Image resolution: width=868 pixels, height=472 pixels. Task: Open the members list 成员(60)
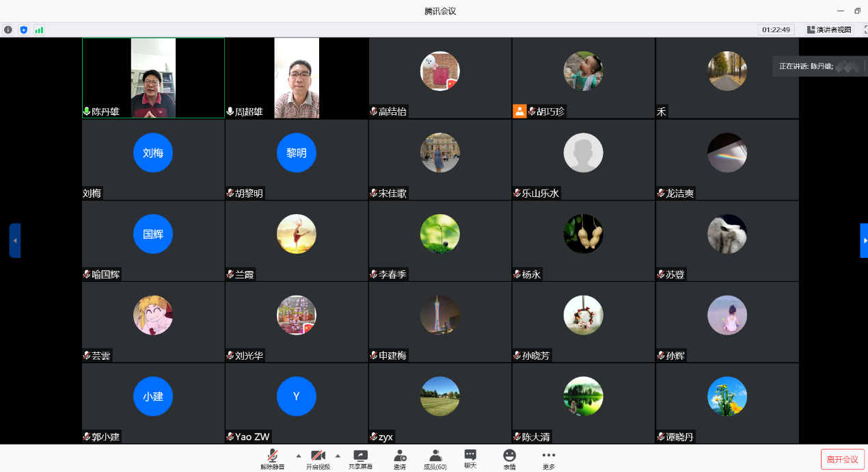tap(435, 458)
